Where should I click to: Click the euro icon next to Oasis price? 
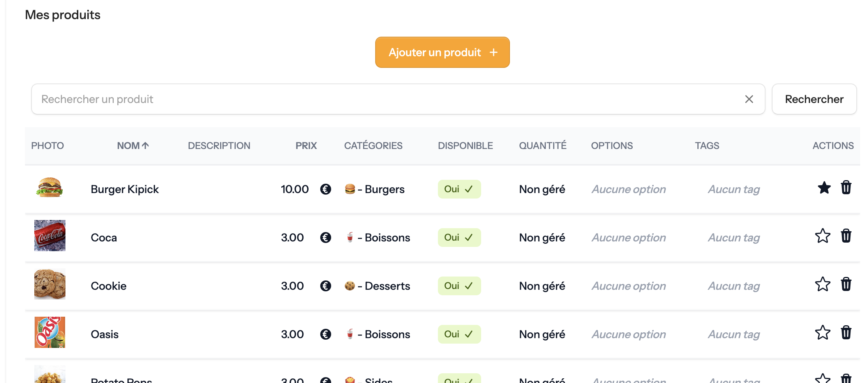pyautogui.click(x=326, y=334)
